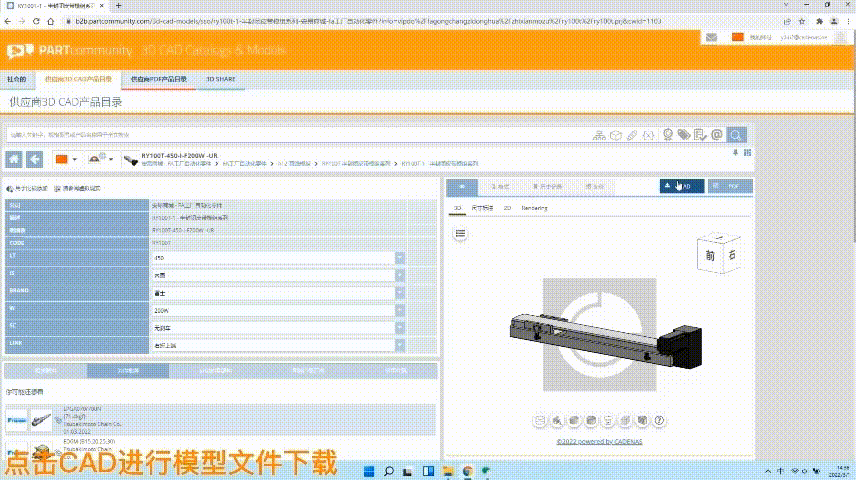Open the supplier PDF catalog tab
This screenshot has width=856, height=480.
tap(159, 79)
